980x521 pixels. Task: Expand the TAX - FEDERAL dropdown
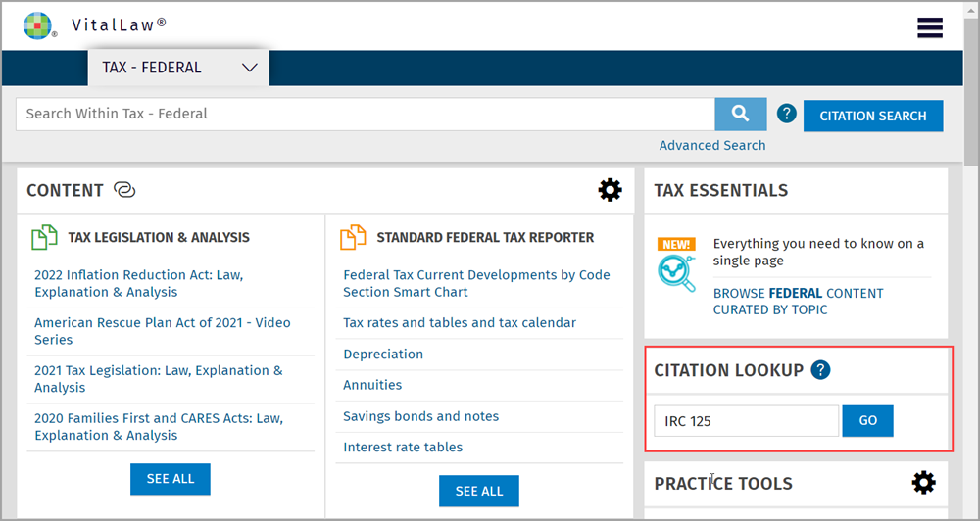(x=178, y=68)
